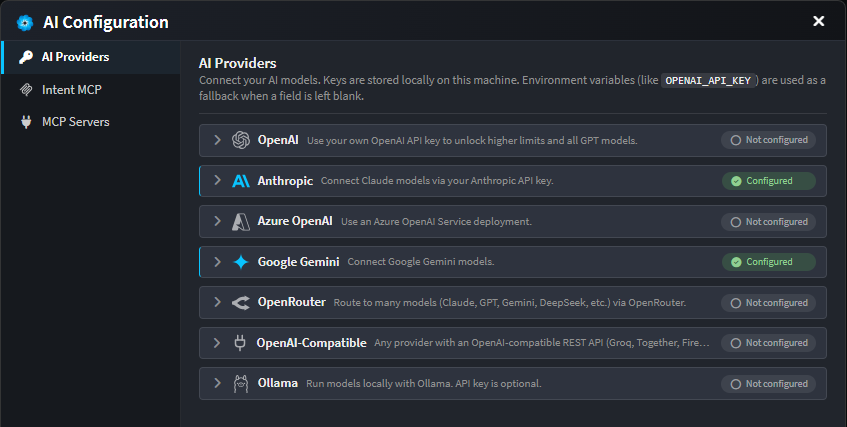The height and width of the screenshot is (427, 847).
Task: Expand the Google Gemini chevron
Action: [217, 262]
